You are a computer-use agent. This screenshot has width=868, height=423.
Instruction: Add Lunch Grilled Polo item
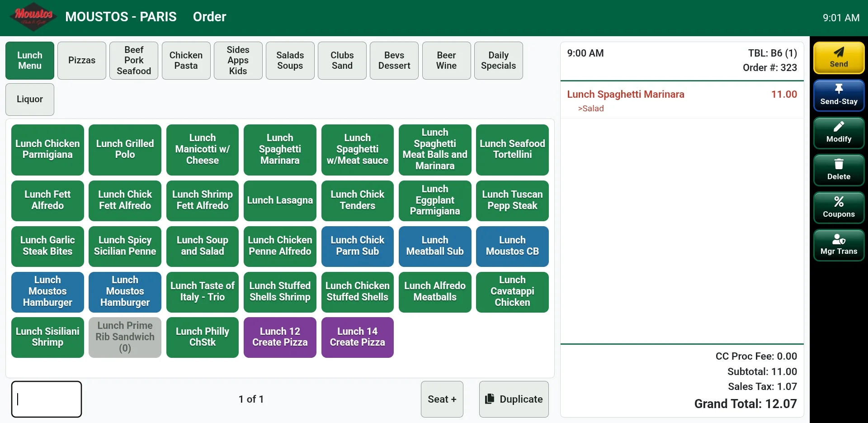click(125, 150)
